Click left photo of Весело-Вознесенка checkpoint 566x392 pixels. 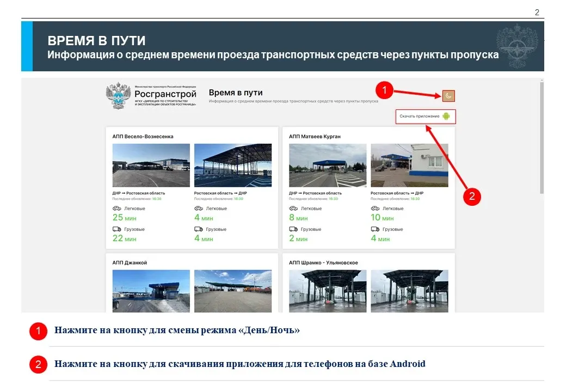click(151, 166)
